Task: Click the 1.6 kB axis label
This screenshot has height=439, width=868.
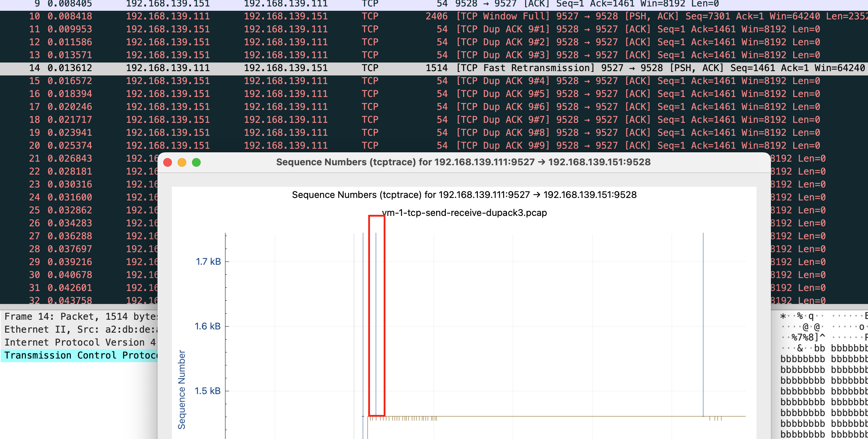Action: pyautogui.click(x=207, y=327)
